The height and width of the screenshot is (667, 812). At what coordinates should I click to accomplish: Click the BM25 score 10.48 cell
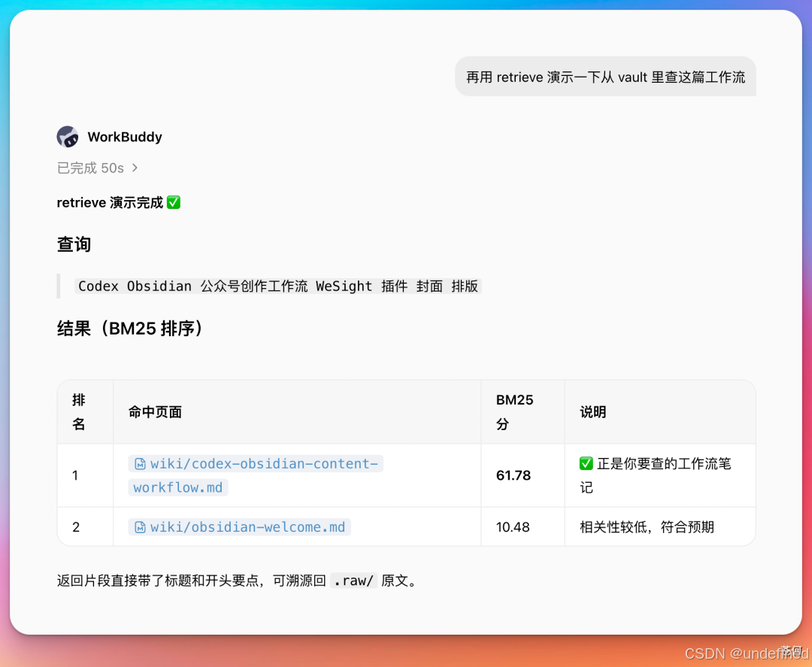click(523, 527)
